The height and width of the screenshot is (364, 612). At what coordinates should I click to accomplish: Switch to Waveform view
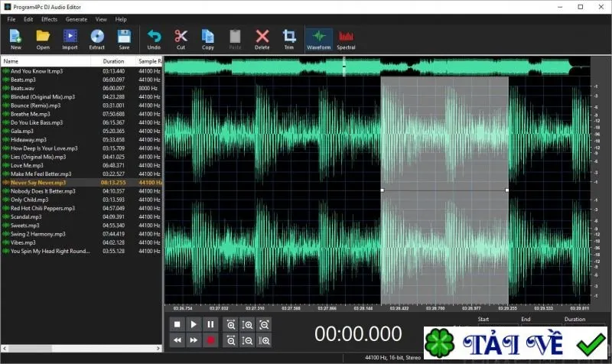319,40
